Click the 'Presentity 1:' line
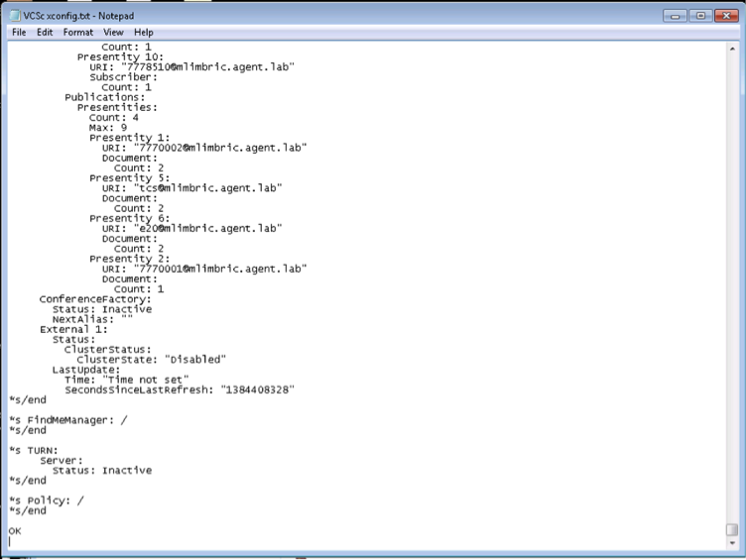746x560 pixels. click(129, 138)
